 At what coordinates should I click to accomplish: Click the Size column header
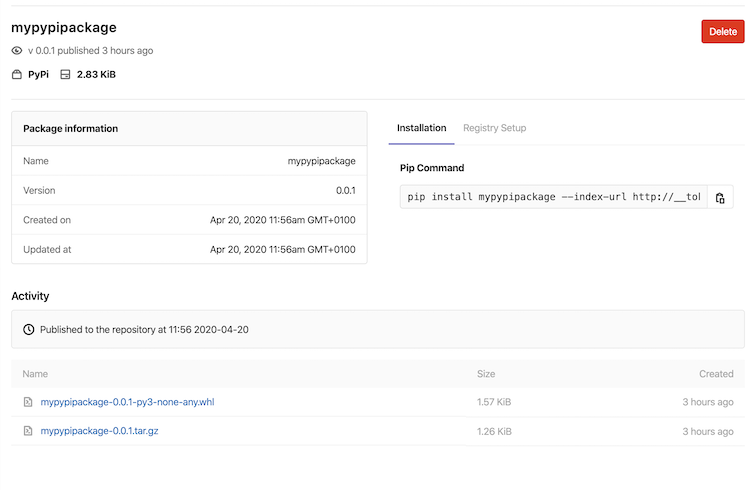486,374
